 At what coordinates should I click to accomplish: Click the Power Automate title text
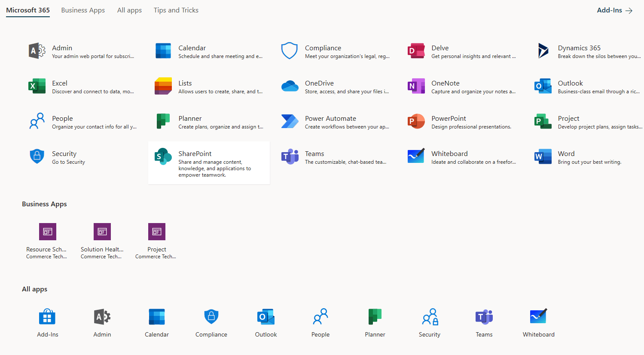coord(330,119)
